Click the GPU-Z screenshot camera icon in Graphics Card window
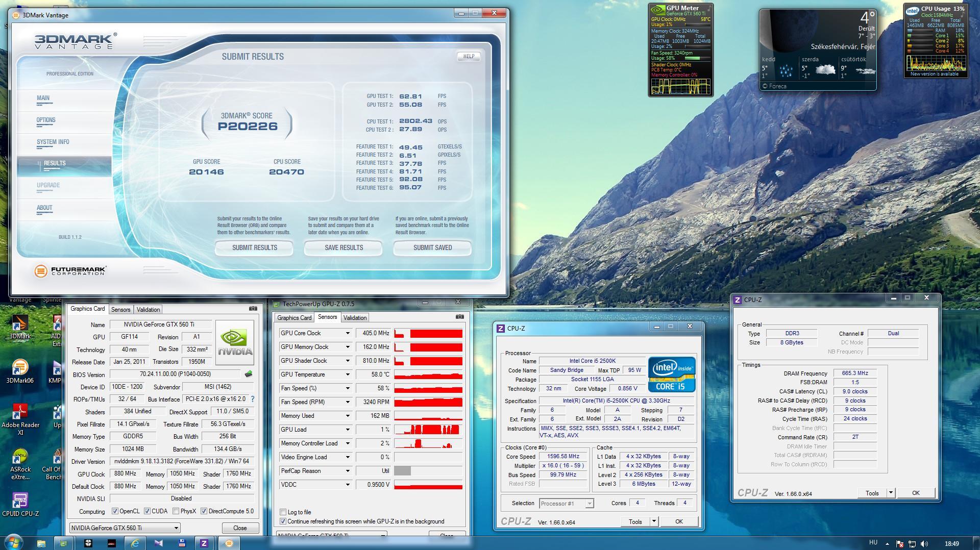 click(253, 309)
